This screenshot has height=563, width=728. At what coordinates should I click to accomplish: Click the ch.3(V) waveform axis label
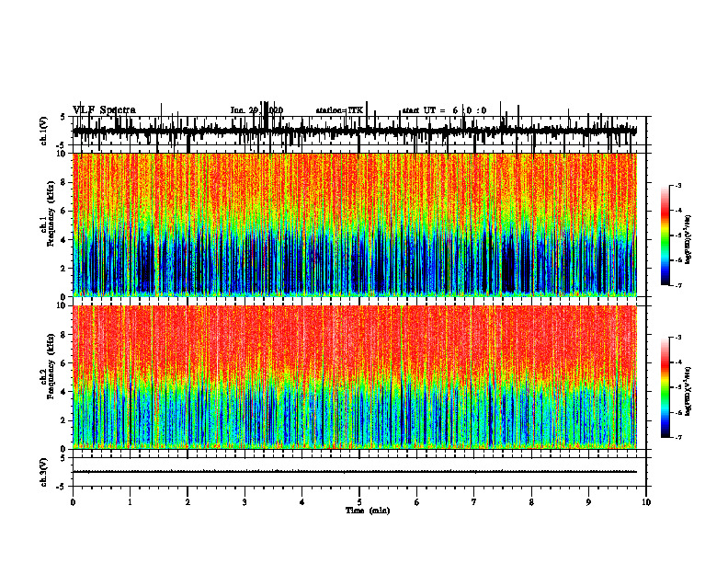coord(44,473)
